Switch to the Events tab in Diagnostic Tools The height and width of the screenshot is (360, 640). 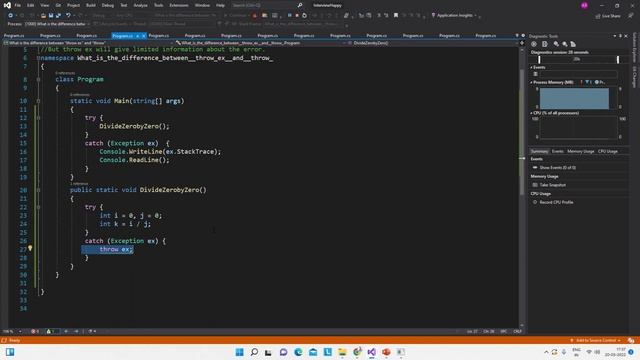[558, 151]
